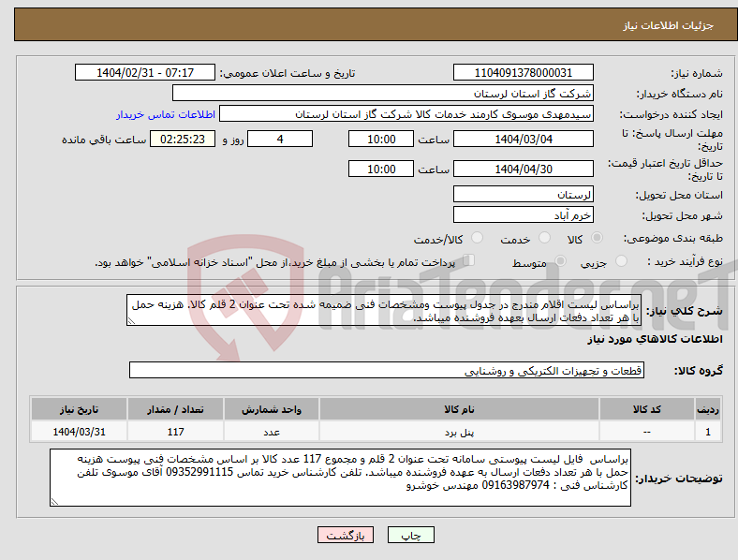Image resolution: width=738 pixels, height=560 pixels.
Task: Click the buyer name field شرکت گاز استان لرستان
Action: 383,93
